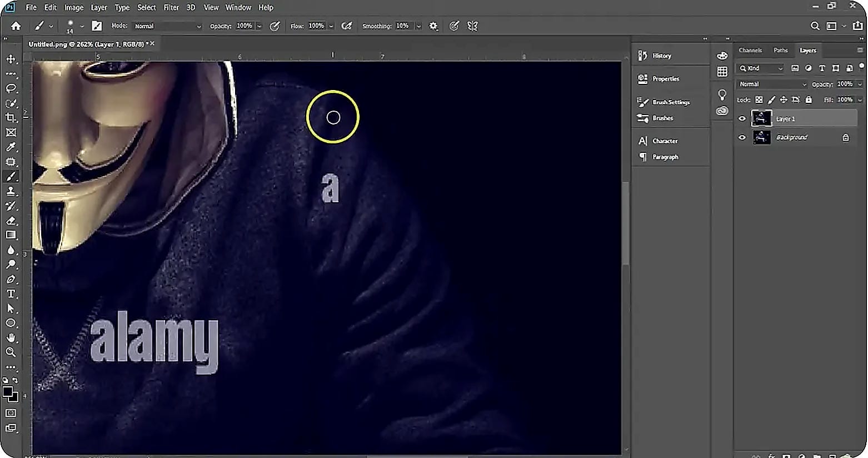Open the tool preset picker arrow
The height and width of the screenshot is (458, 868).
[x=51, y=26]
